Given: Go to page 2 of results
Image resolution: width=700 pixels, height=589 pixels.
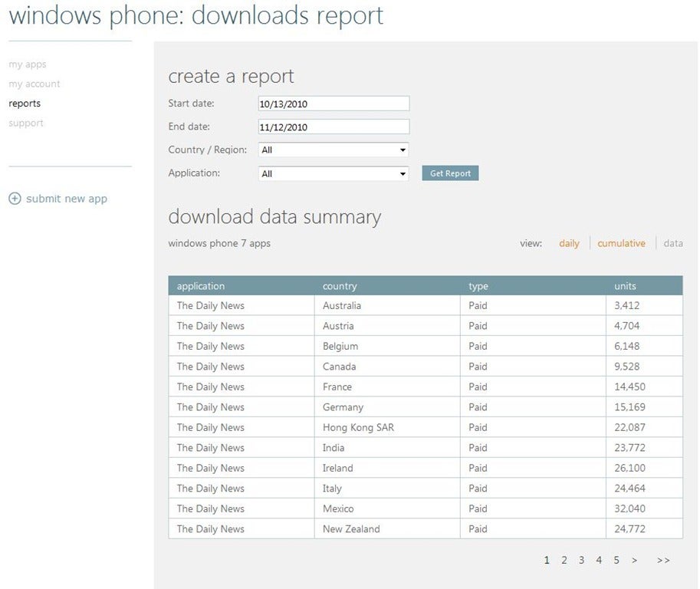Looking at the screenshot, I should tap(564, 561).
